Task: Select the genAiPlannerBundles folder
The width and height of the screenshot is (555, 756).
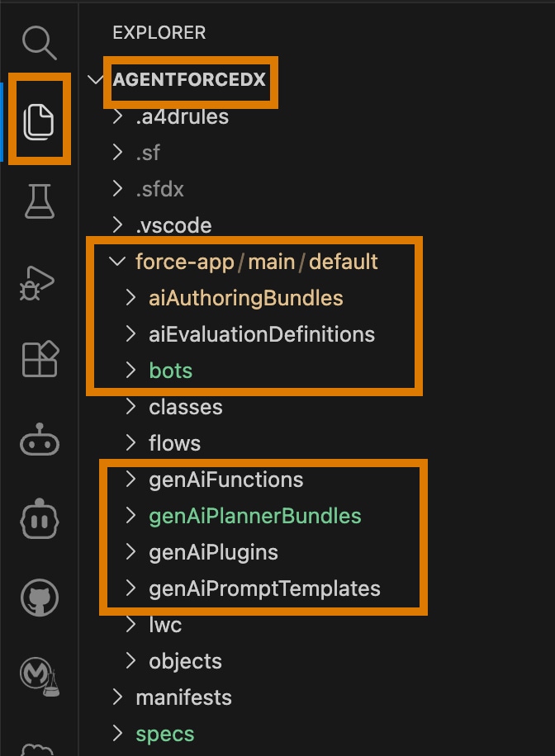Action: click(x=256, y=516)
